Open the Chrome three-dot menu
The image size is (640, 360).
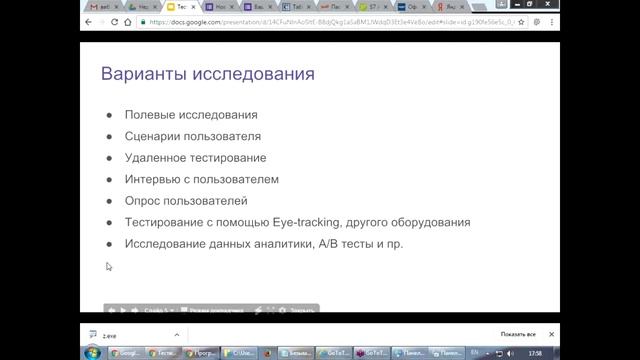(552, 22)
